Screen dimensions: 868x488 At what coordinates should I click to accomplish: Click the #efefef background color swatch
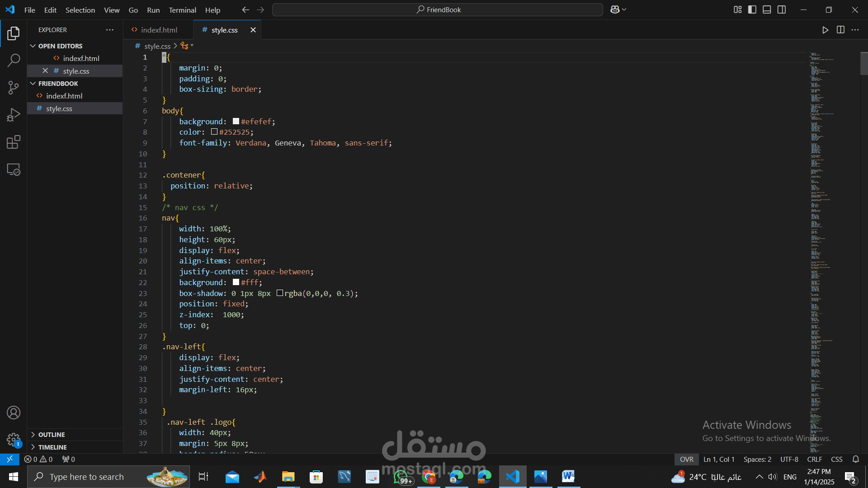pyautogui.click(x=236, y=121)
